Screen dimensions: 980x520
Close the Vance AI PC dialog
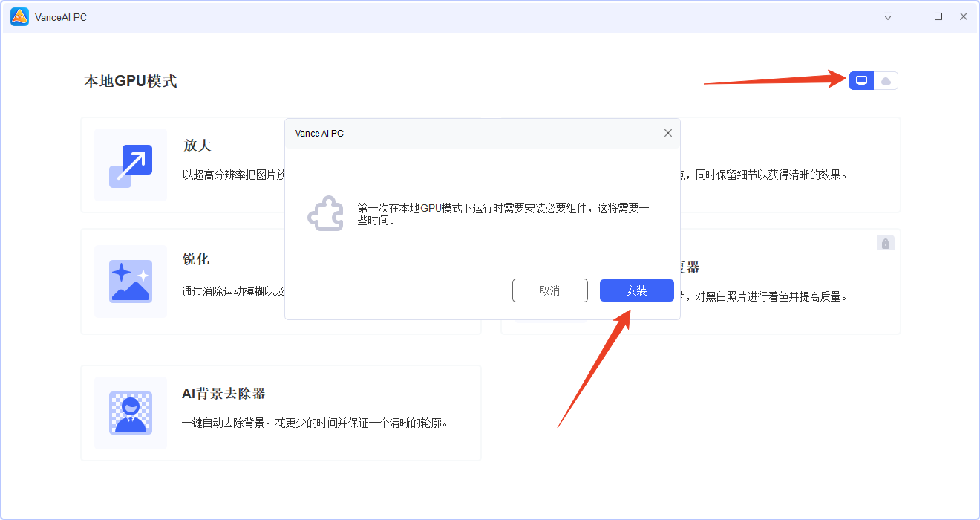[667, 133]
